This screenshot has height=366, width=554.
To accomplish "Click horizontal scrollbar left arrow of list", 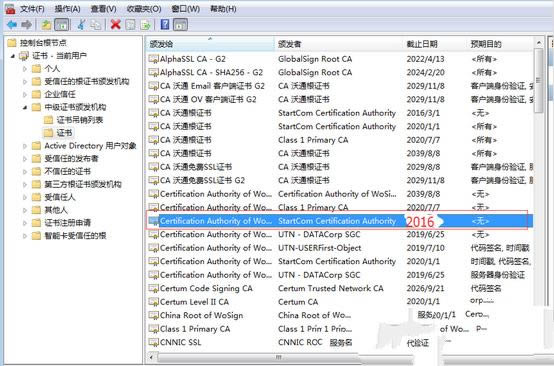I will point(152,357).
